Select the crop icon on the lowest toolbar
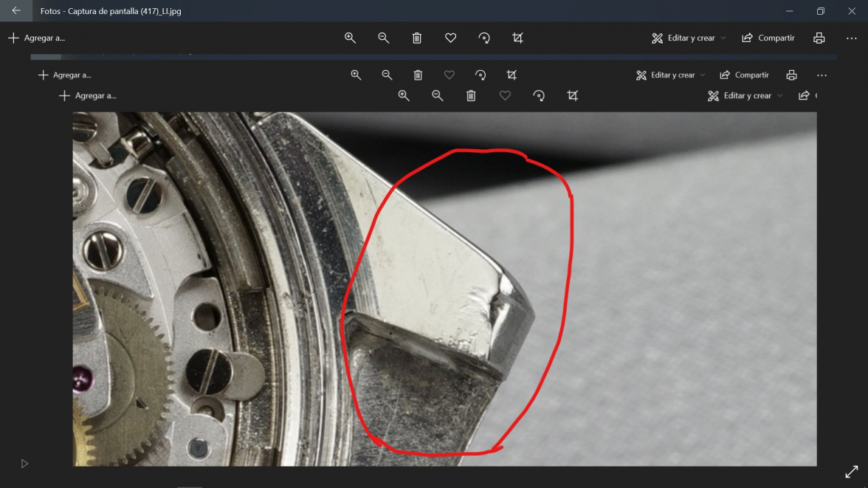 click(573, 95)
